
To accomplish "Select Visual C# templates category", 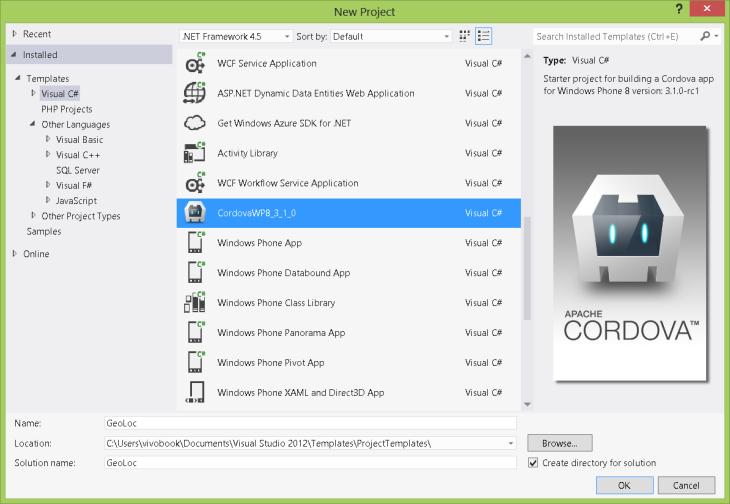I will click(x=60, y=94).
